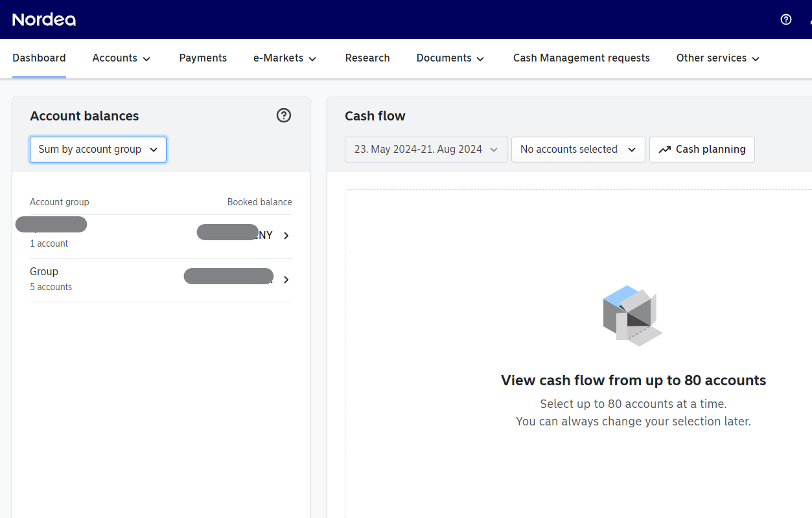812x518 pixels.
Task: Open the 23. May 2024-21. Aug 2024 date dropdown
Action: (425, 149)
